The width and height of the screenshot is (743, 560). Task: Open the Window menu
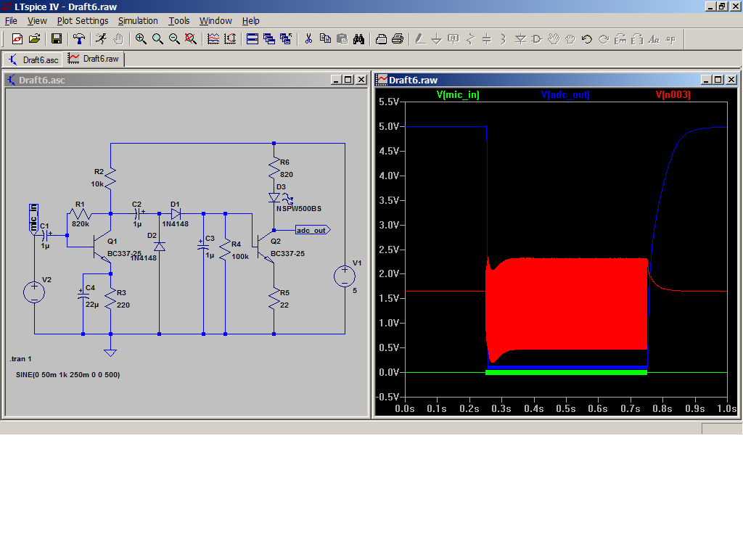215,21
